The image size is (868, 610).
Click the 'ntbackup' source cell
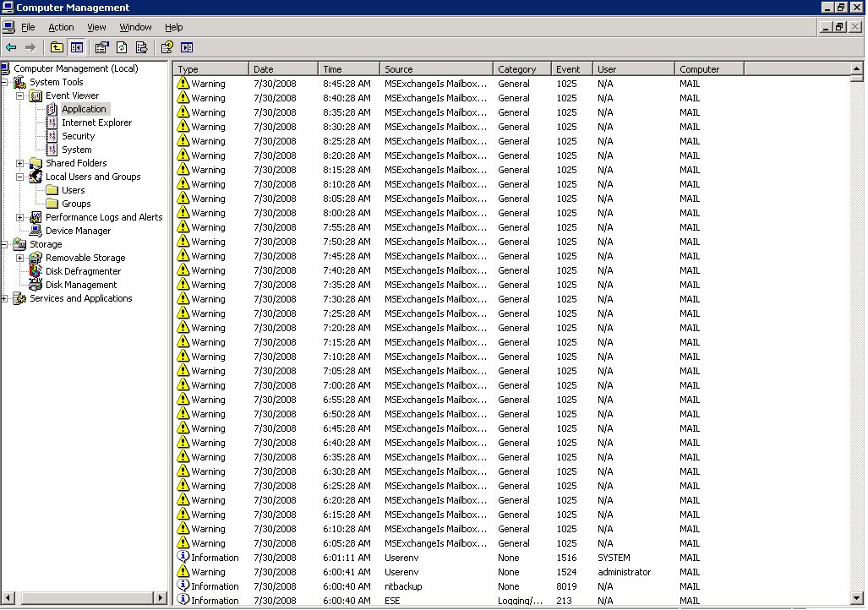[403, 586]
